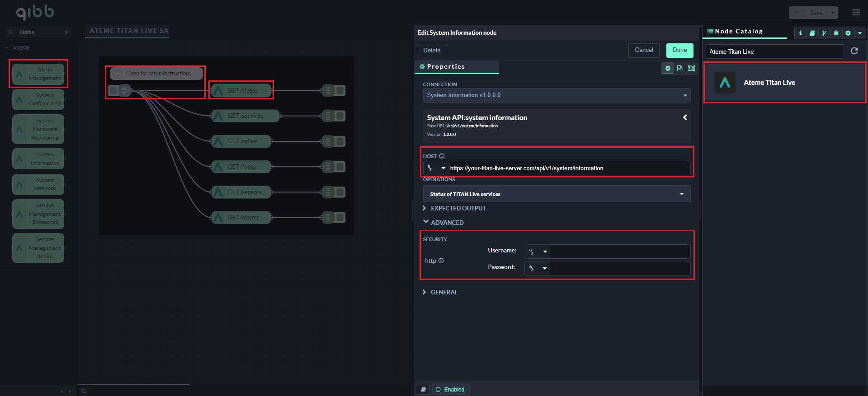Refresh the Node Catalog list

854,51
